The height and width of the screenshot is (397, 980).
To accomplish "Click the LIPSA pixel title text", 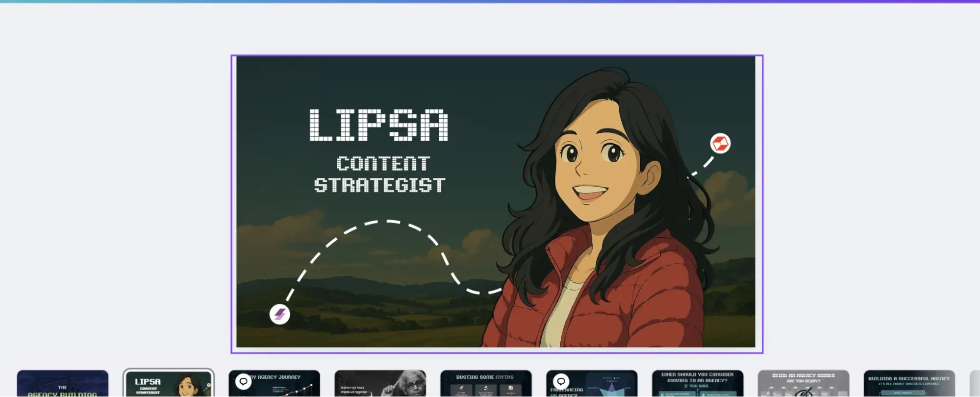I will pyautogui.click(x=378, y=125).
